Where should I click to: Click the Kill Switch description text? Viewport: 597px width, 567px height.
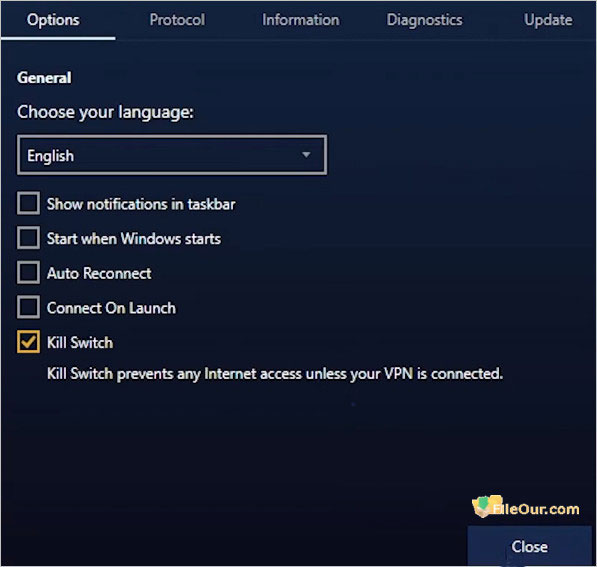pyautogui.click(x=275, y=374)
